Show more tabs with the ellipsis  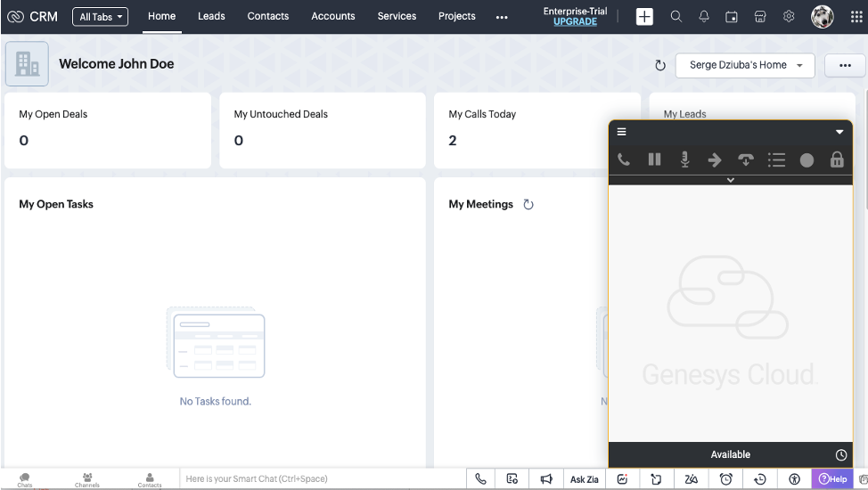(x=502, y=17)
